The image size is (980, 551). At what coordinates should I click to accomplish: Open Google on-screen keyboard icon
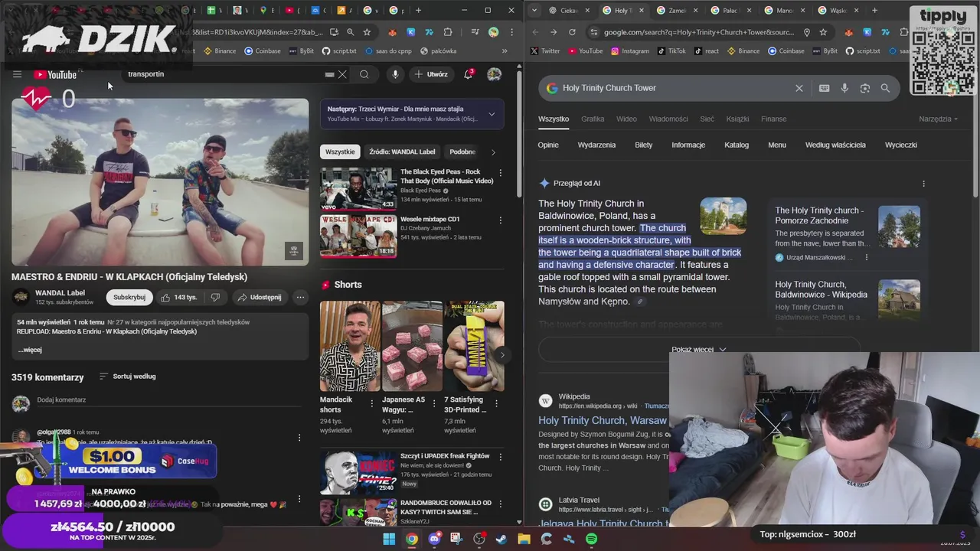pyautogui.click(x=824, y=88)
